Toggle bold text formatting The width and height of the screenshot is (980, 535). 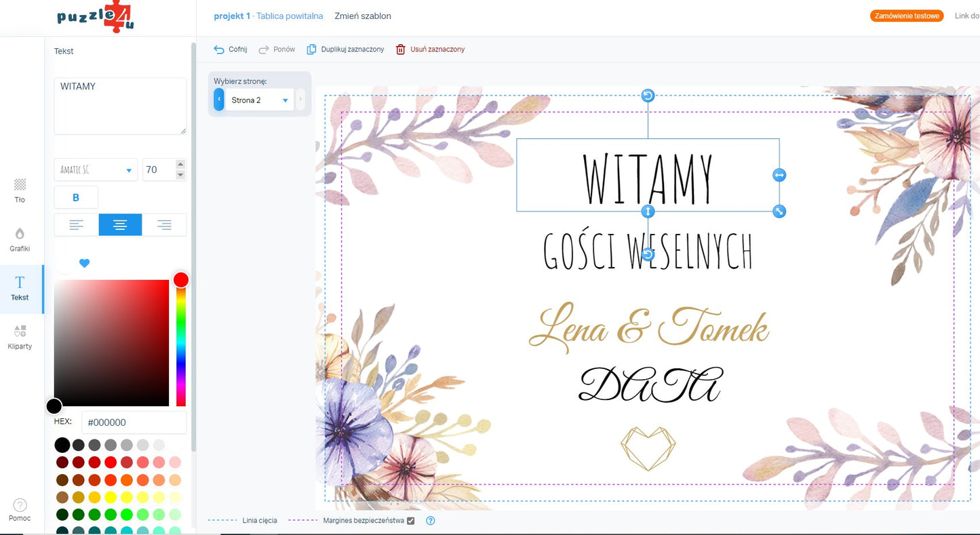point(76,197)
